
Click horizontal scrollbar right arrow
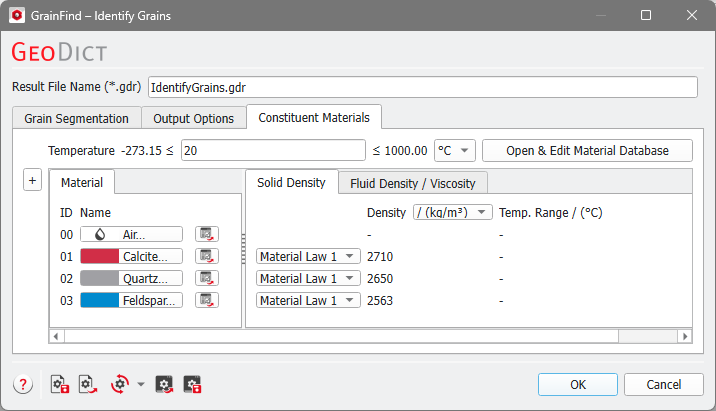[685, 337]
